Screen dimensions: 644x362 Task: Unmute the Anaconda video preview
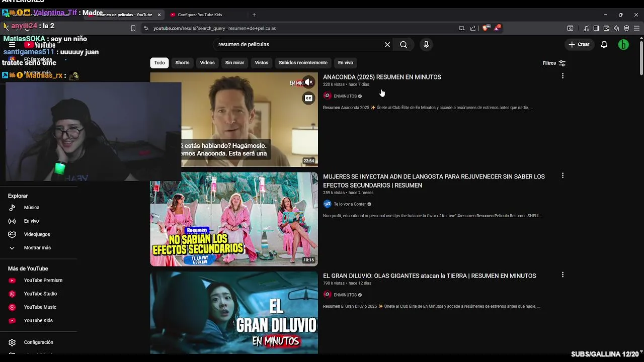point(308,82)
